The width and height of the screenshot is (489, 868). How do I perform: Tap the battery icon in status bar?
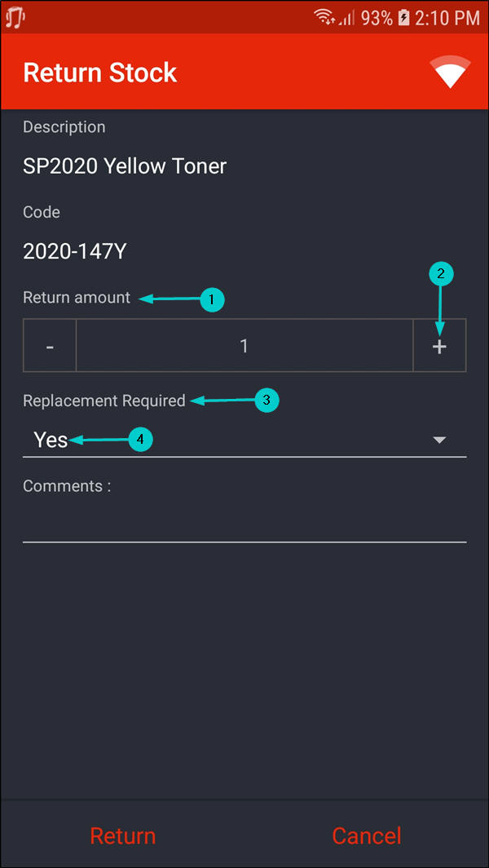coord(403,17)
